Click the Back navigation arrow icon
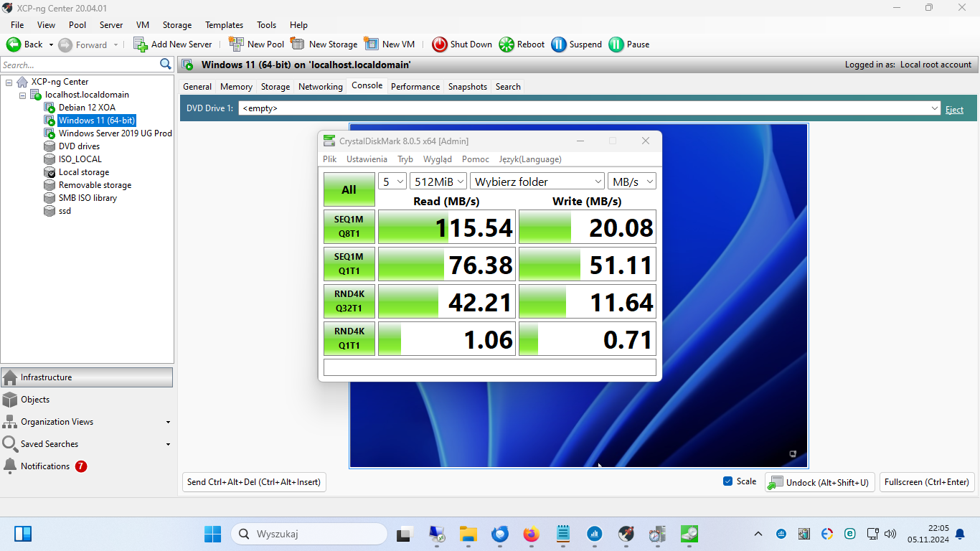Image resolution: width=980 pixels, height=551 pixels. click(x=14, y=44)
